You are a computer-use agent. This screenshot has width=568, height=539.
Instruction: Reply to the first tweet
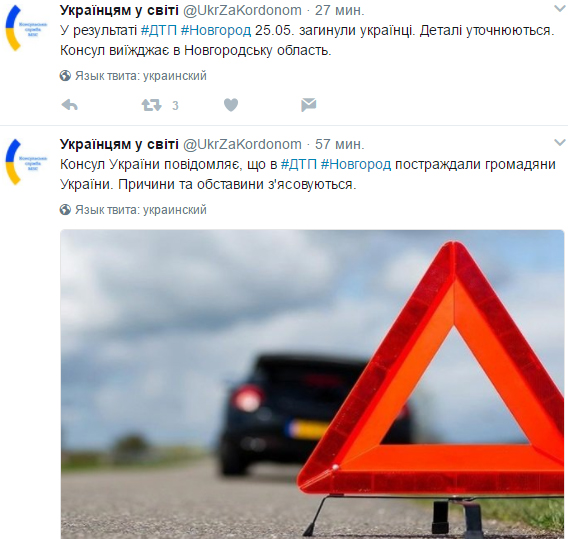[70, 105]
